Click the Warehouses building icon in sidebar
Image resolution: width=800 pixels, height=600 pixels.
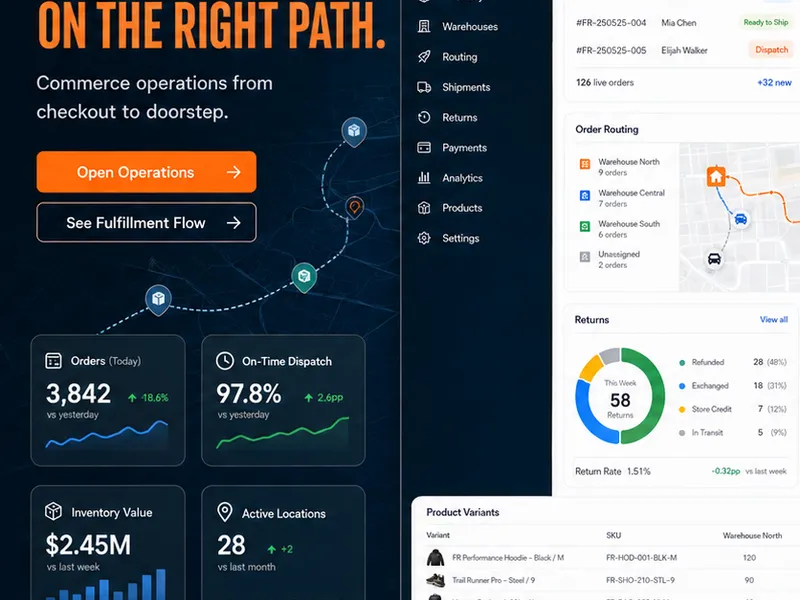point(424,26)
